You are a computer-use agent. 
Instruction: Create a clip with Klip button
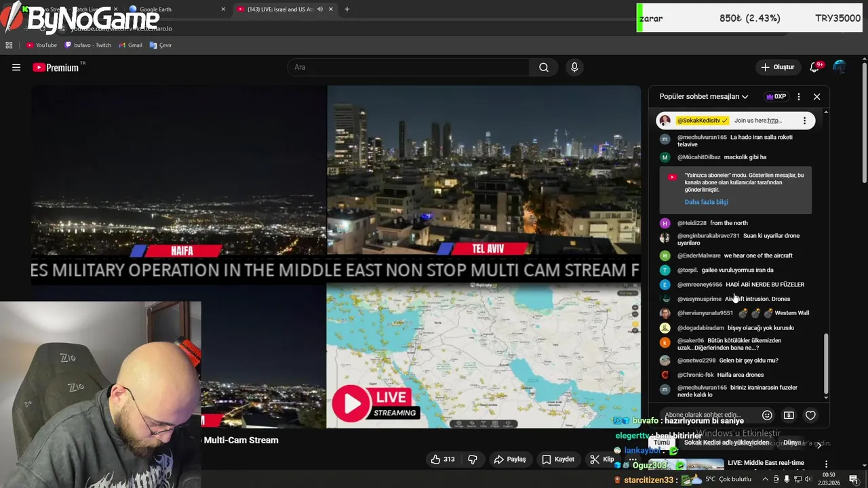pos(602,460)
